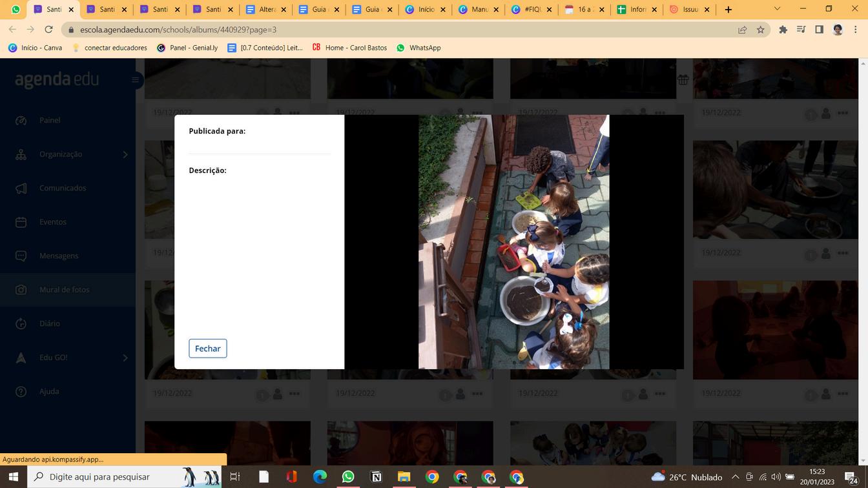Switch to the "16 a" calendar tab

point(583,10)
